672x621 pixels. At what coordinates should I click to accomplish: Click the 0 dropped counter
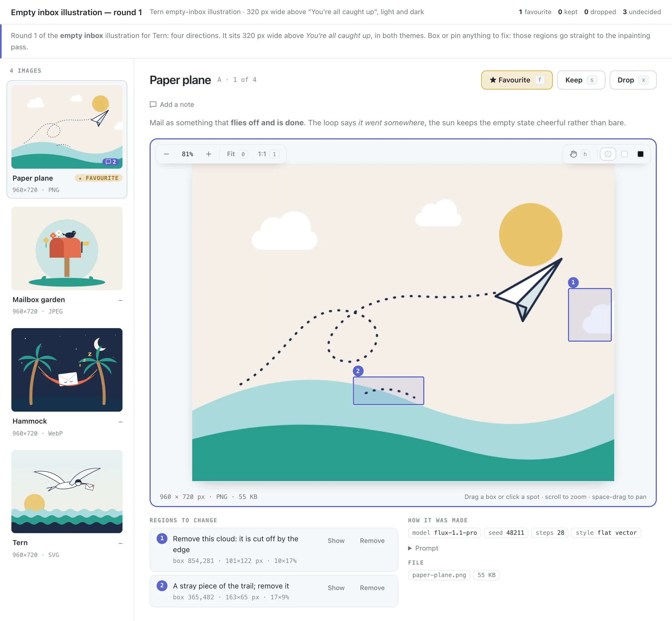[x=600, y=12]
